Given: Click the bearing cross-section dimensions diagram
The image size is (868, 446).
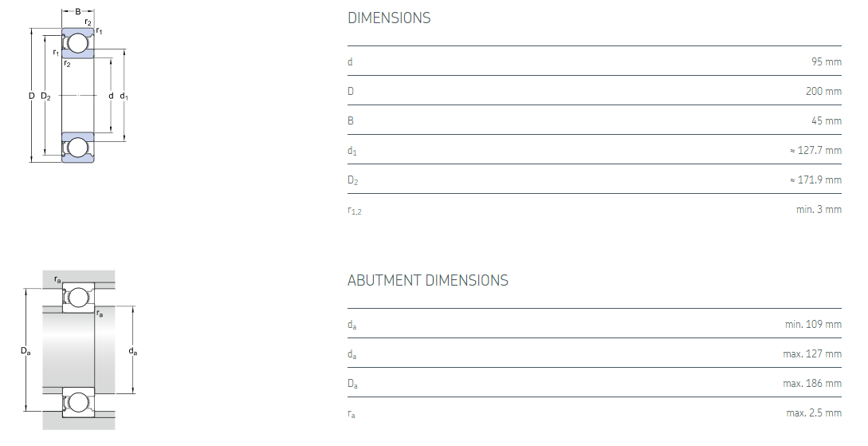Looking at the screenshot, I should 78,96.
